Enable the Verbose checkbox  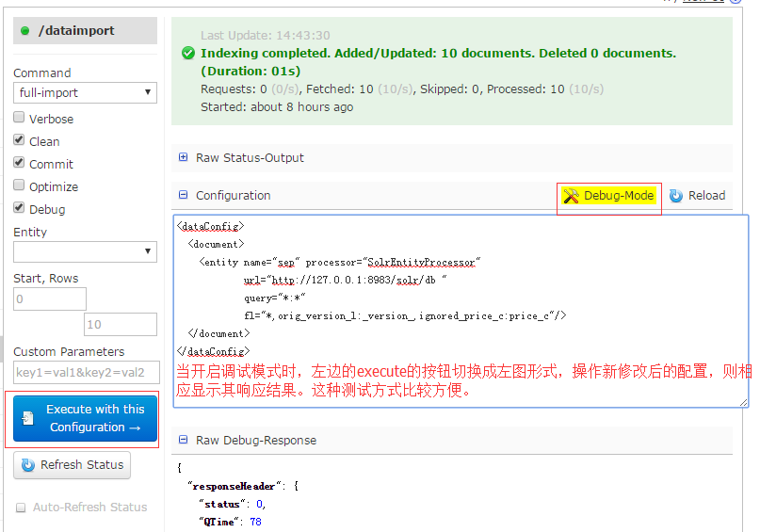click(x=19, y=118)
